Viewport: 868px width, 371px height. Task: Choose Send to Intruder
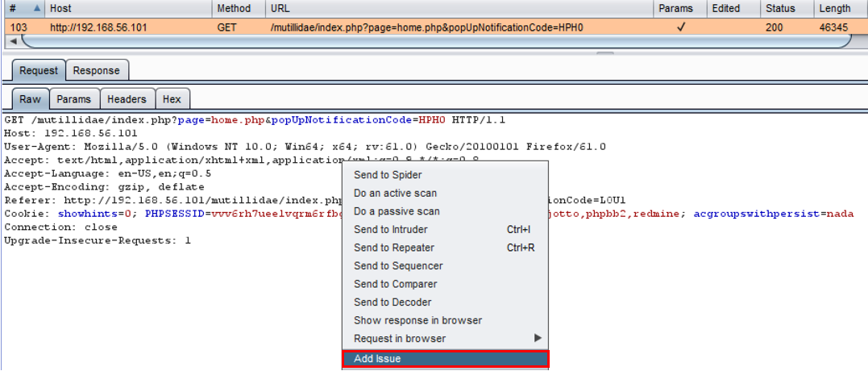445,229
